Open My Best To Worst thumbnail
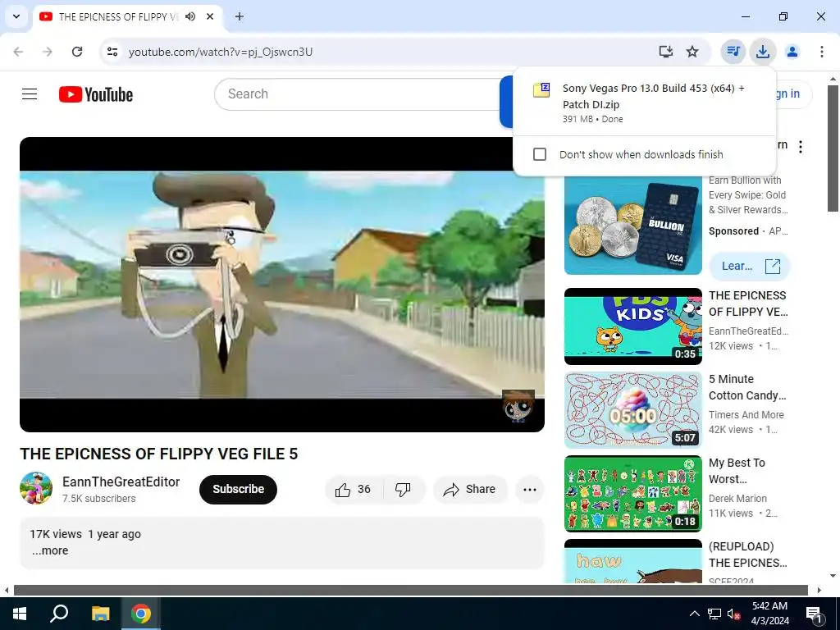The width and height of the screenshot is (840, 630). [x=632, y=493]
